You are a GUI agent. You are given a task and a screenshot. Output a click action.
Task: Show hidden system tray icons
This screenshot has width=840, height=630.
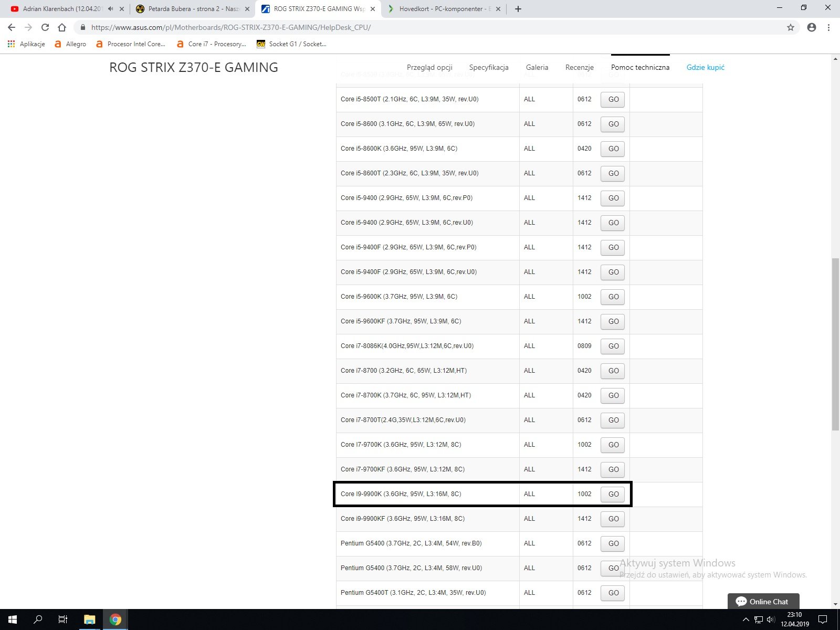tap(745, 619)
